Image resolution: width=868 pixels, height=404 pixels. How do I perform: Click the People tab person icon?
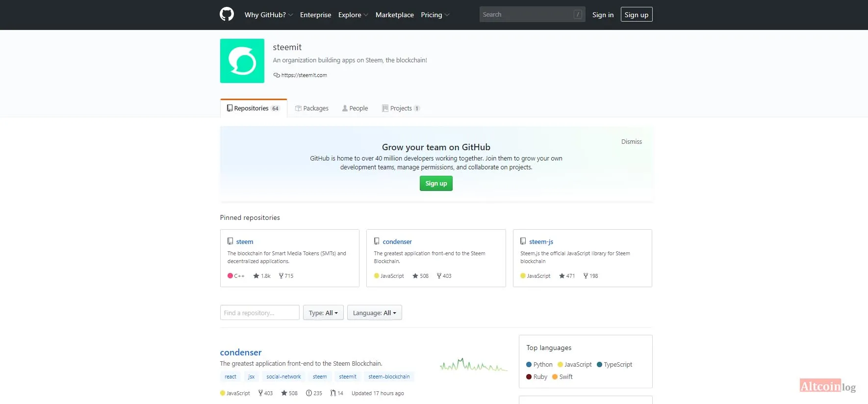tap(345, 108)
